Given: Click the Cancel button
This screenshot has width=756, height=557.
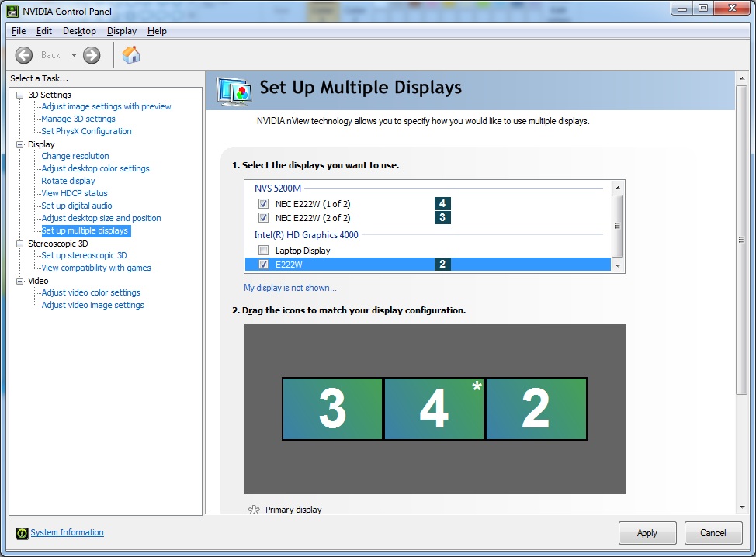Looking at the screenshot, I should 713,533.
